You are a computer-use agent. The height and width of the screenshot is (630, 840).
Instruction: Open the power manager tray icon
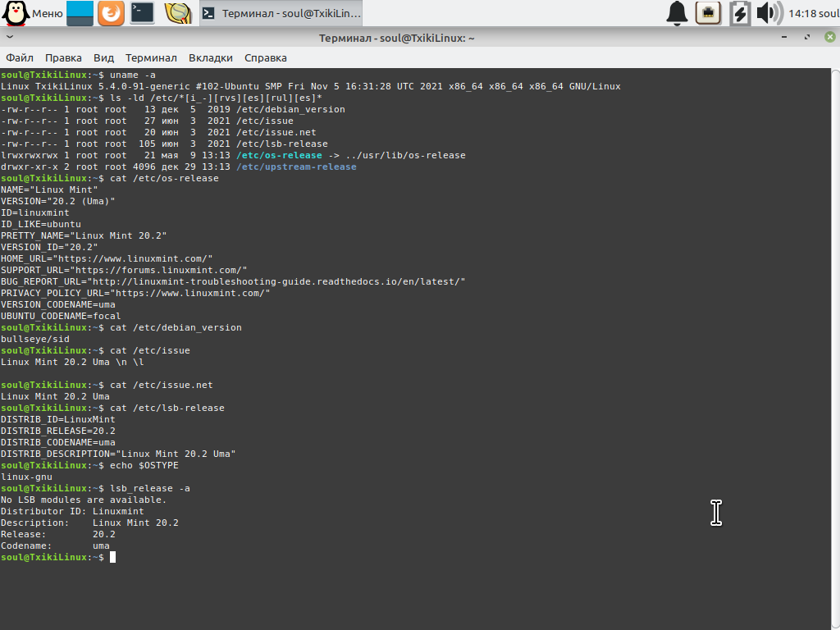coord(740,13)
